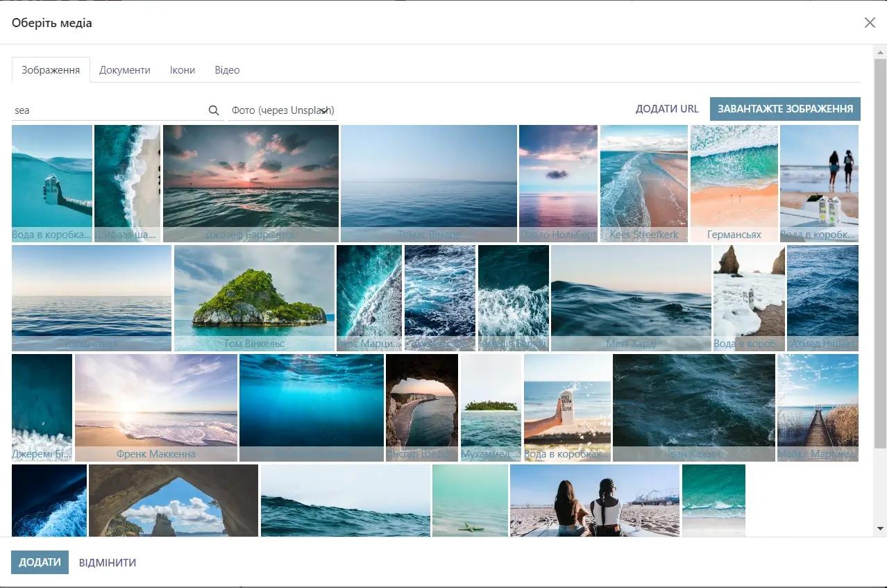Click the search magnifier icon
Viewport: 887px width, 588px height.
[x=214, y=110]
